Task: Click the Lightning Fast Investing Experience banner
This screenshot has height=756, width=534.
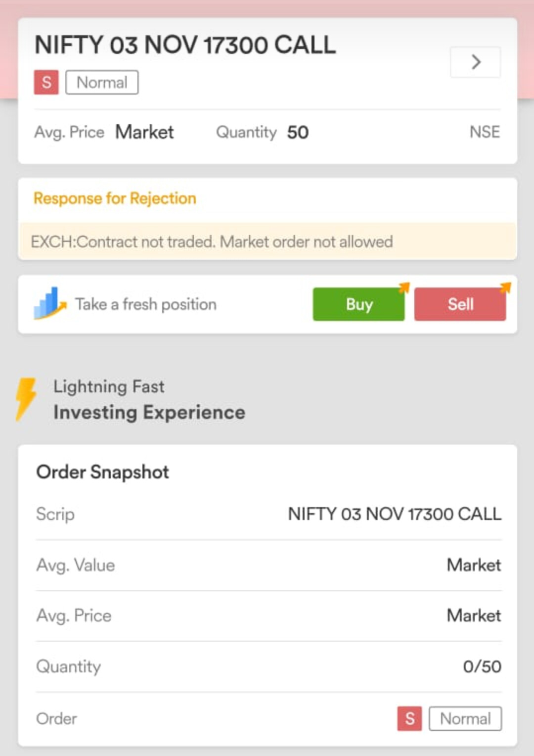Action: click(149, 400)
